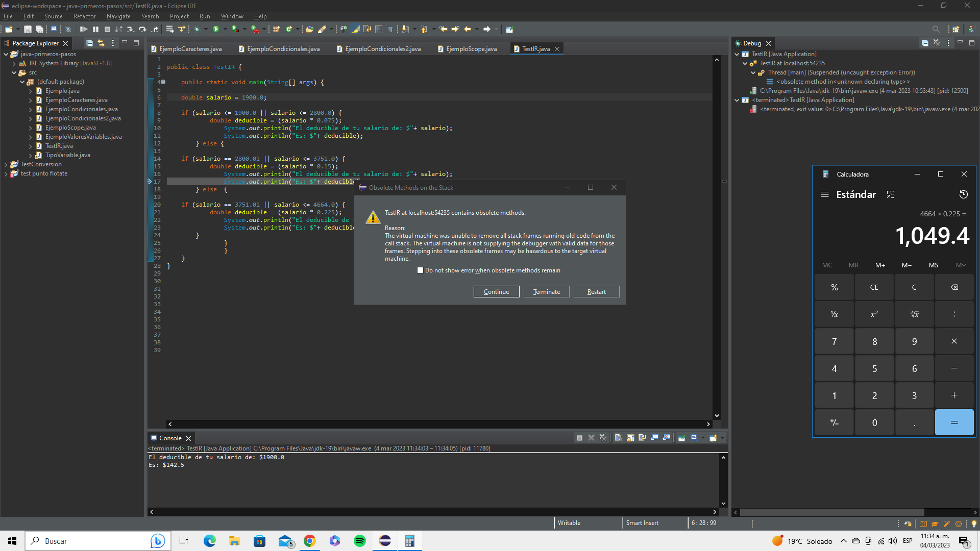Click the Forward navigation arrow in toolbar
Viewport: 980px width, 551px height.
487,29
